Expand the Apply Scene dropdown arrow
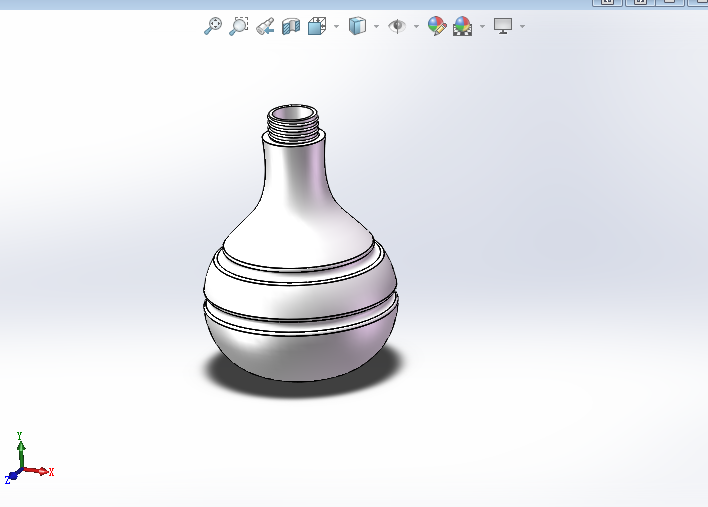This screenshot has width=708, height=507. 482,27
